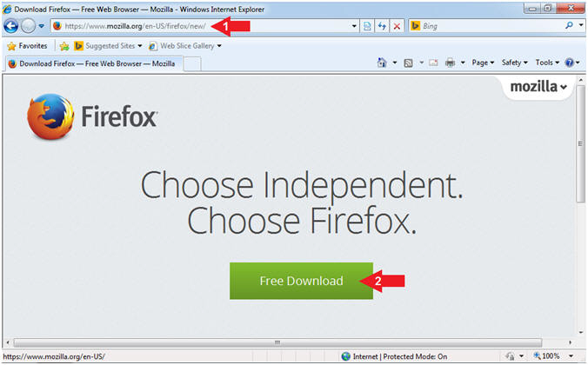This screenshot has height=365, width=588.
Task: Click the vertical scrollbar up arrow
Action: (x=580, y=80)
